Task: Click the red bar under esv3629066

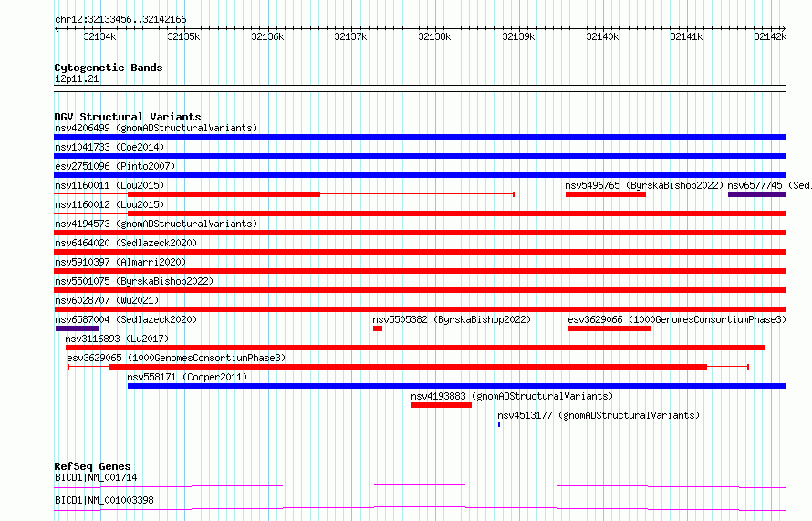Action: click(609, 328)
